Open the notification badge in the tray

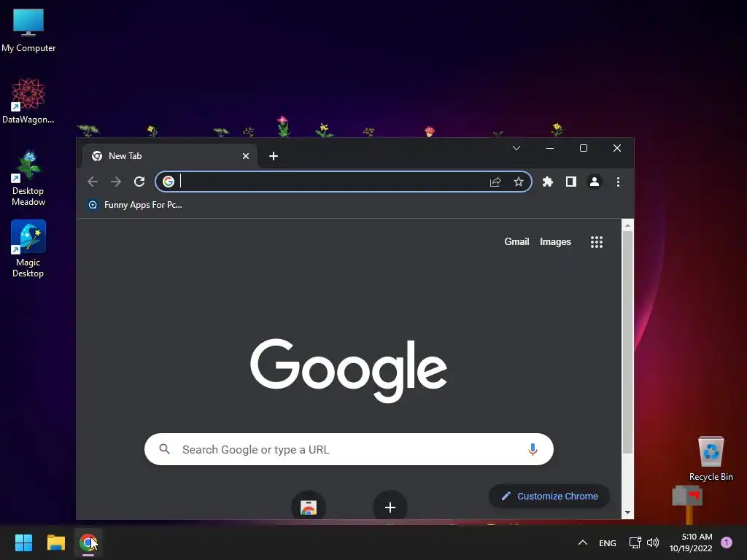pyautogui.click(x=727, y=542)
